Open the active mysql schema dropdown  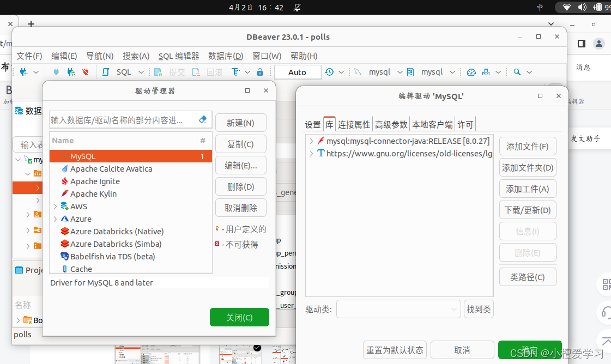click(x=452, y=72)
